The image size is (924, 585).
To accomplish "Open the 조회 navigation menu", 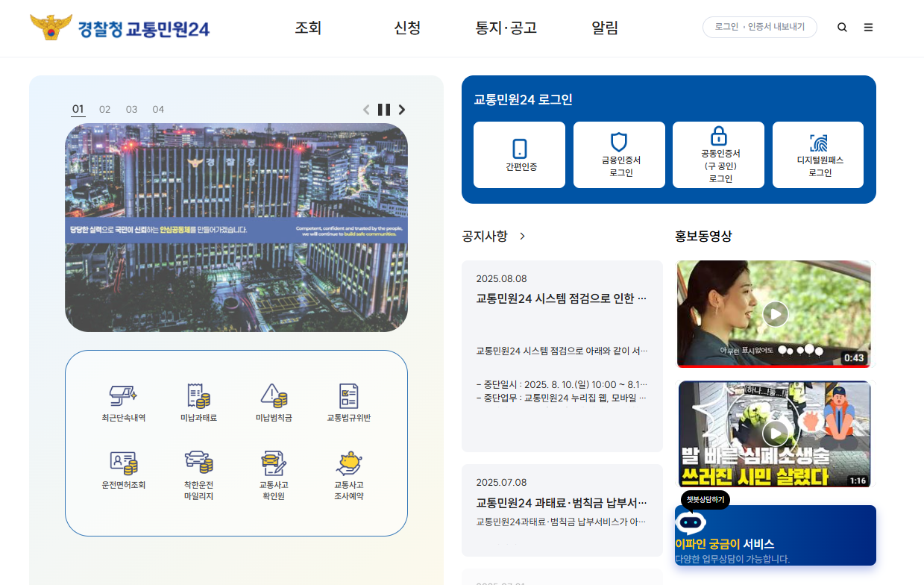I will pos(307,28).
